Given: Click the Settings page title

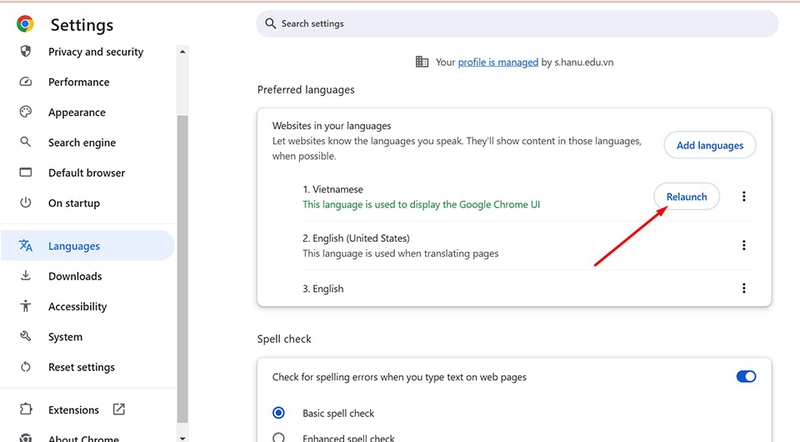Looking at the screenshot, I should click(x=82, y=24).
